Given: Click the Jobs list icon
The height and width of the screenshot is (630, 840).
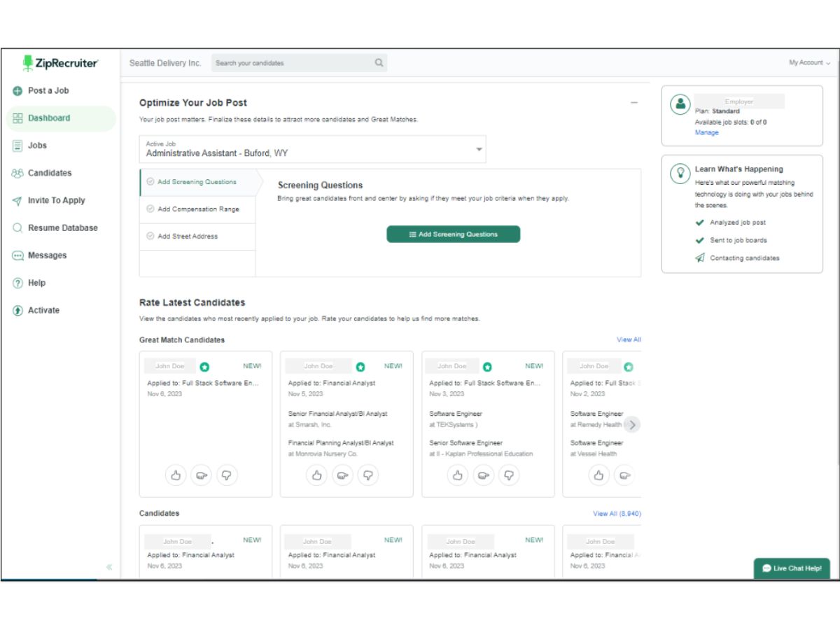Looking at the screenshot, I should pyautogui.click(x=17, y=146).
